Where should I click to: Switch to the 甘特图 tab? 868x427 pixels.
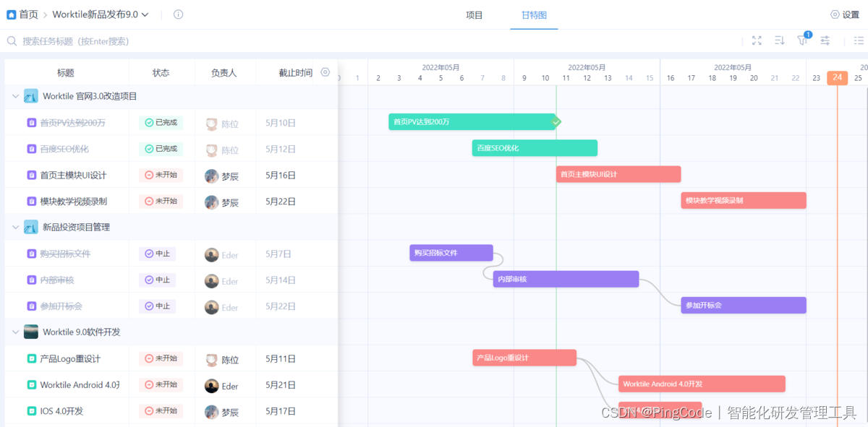(534, 15)
